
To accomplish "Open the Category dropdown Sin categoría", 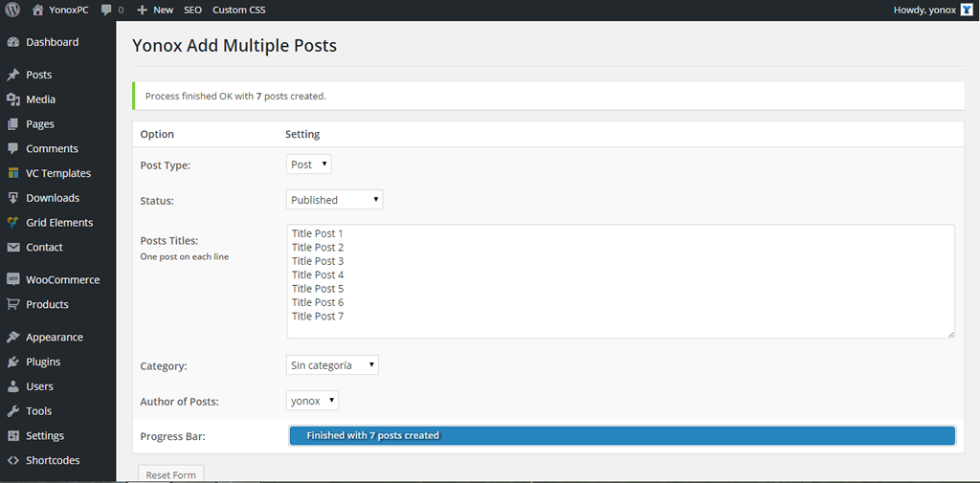I will (x=332, y=365).
